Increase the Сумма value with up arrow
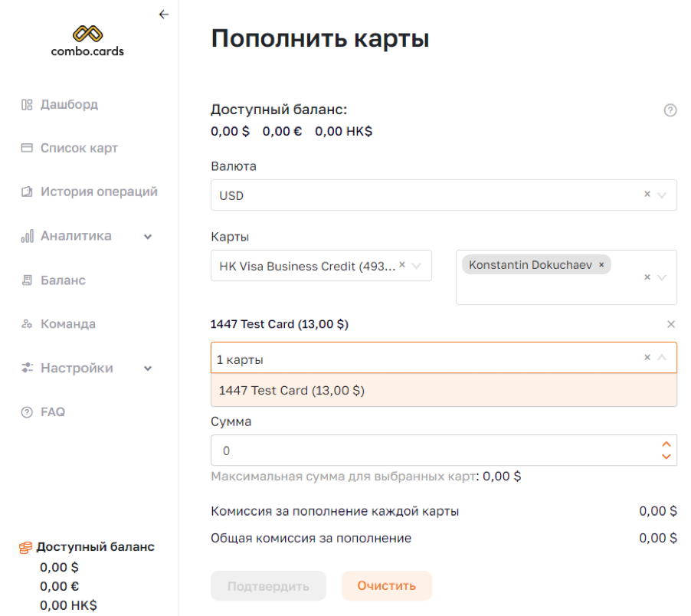This screenshot has width=691, height=616. pos(666,444)
